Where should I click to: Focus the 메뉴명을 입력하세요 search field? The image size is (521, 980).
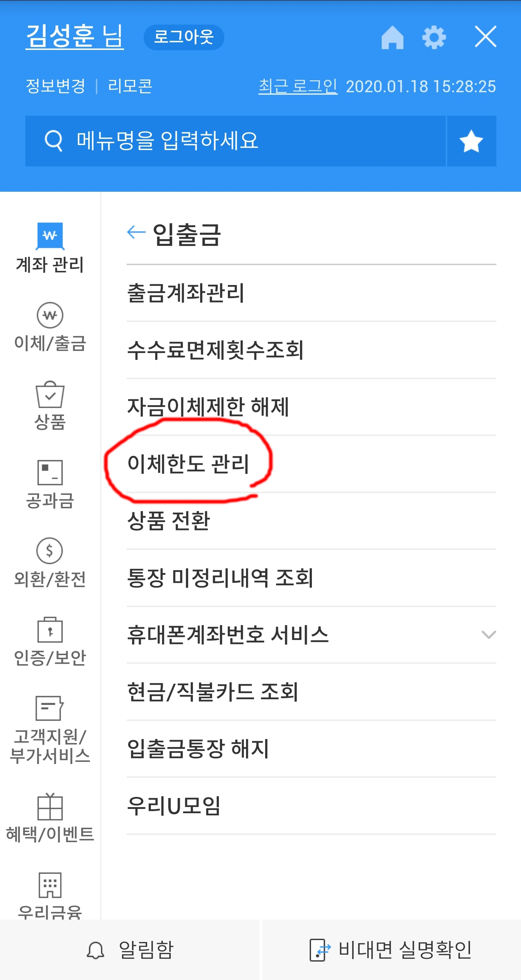235,141
